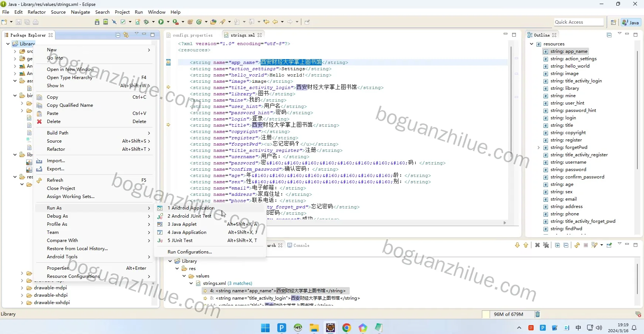Open the Chrome icon in Windows taskbar
This screenshot has width=644, height=334.
coord(346,328)
